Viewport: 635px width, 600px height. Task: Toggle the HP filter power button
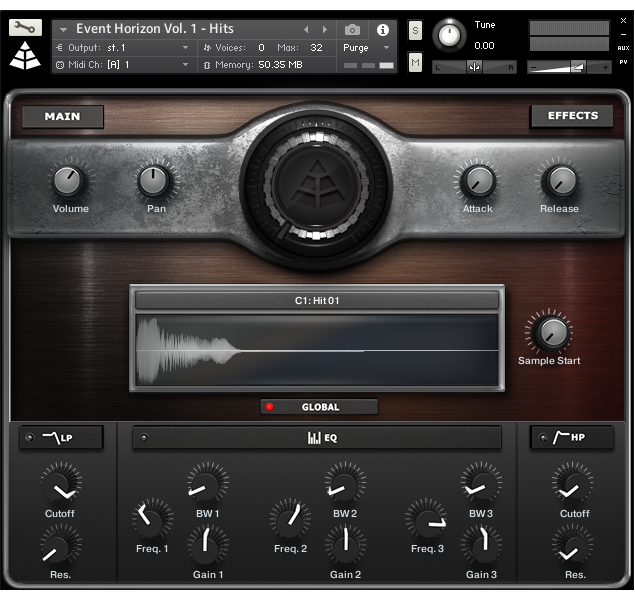543,437
